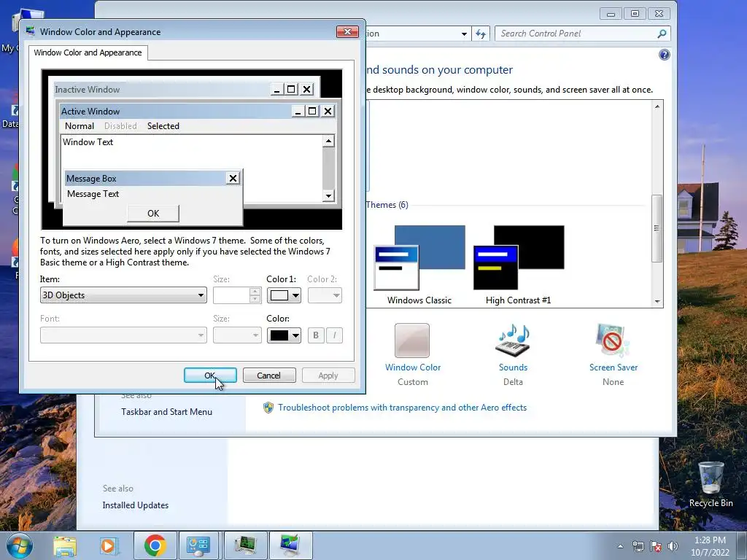Select the Personalization taskbar button
The image size is (747, 560).
(290, 545)
